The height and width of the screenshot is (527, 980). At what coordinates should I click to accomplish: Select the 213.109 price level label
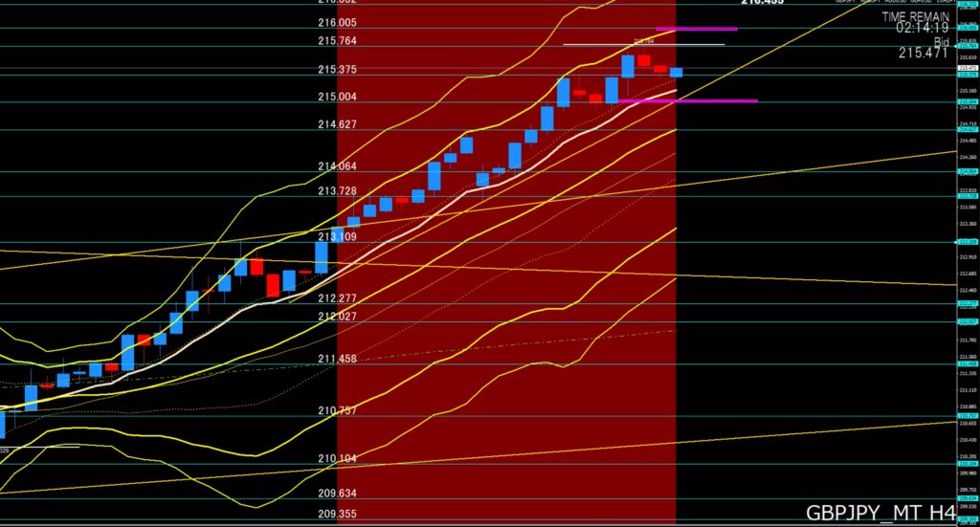click(337, 236)
